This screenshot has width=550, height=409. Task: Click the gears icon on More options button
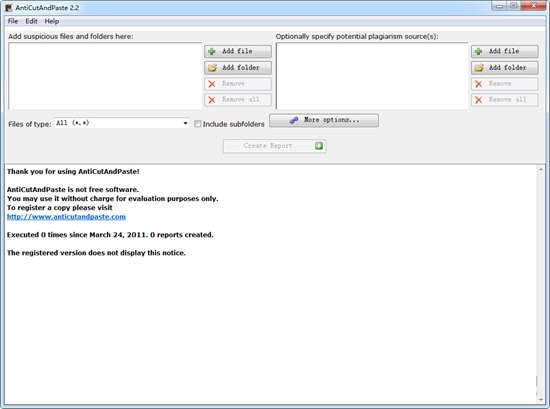294,120
